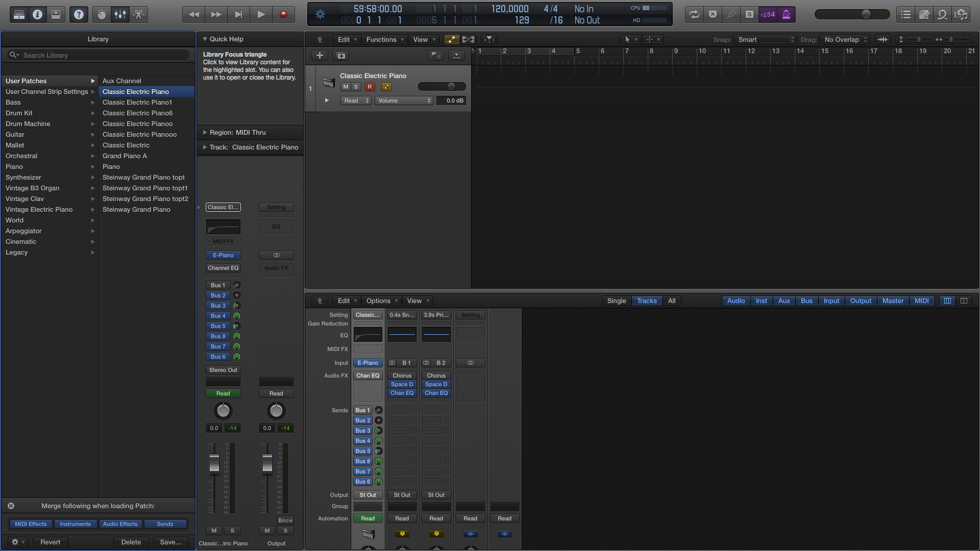The width and height of the screenshot is (980, 551).
Task: Click Stereo Out output slot in inspector
Action: pos(223,370)
